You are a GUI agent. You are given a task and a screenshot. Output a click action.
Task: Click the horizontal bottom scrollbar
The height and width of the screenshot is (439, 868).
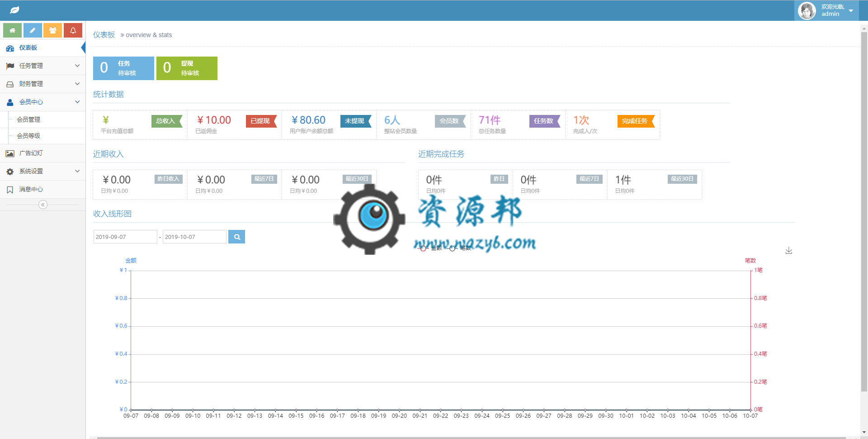470,438
